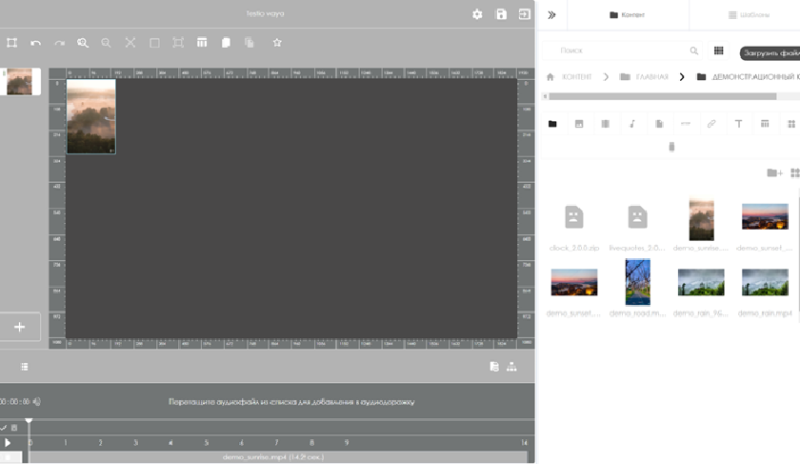The width and height of the screenshot is (800, 464).
Task: Click the undo arrow in toolbar
Action: [x=36, y=43]
